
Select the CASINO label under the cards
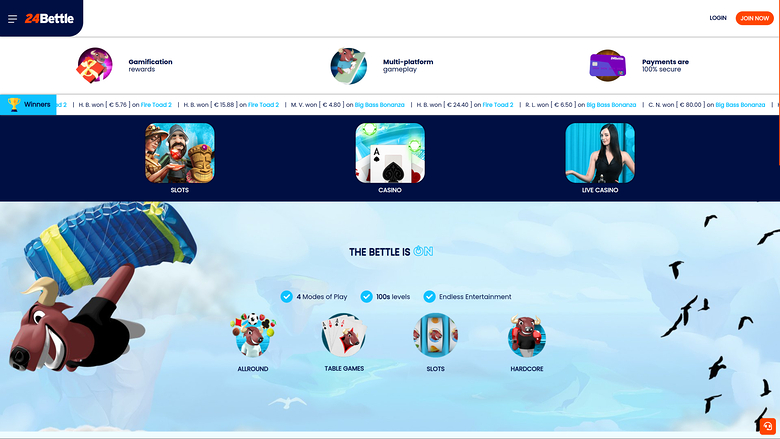coord(390,190)
